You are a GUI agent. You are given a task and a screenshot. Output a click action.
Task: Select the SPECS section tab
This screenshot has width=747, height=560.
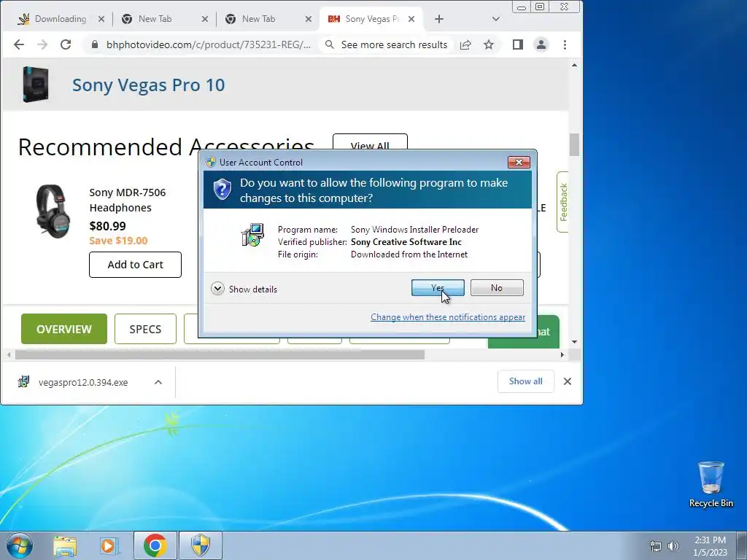(145, 329)
